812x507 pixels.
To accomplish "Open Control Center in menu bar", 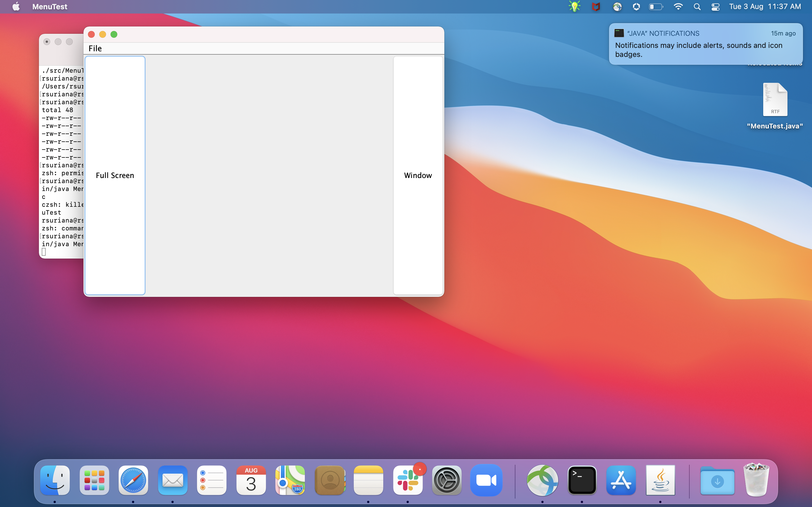I will 715,7.
